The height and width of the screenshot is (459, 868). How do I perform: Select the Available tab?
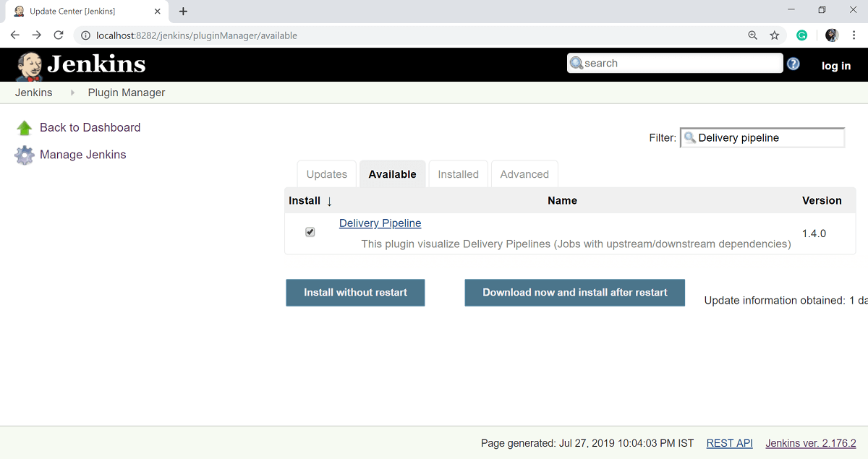tap(393, 174)
